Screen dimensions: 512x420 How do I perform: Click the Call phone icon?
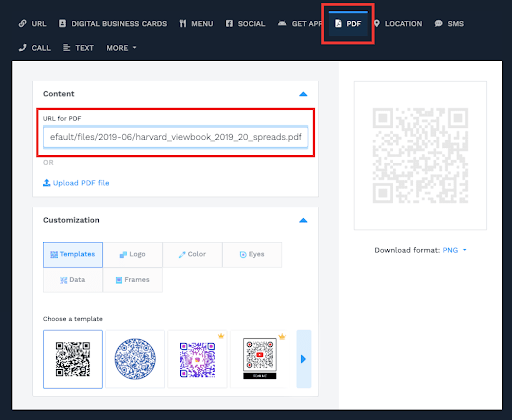pyautogui.click(x=22, y=48)
